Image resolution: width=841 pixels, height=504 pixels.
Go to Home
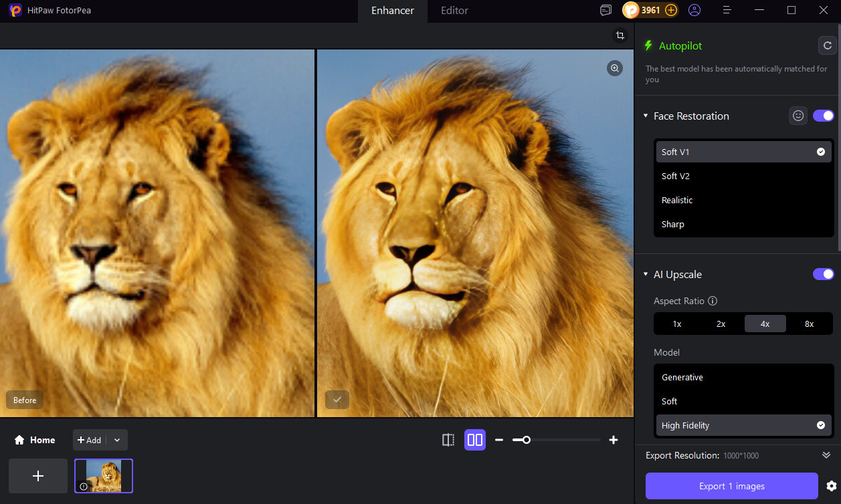35,440
